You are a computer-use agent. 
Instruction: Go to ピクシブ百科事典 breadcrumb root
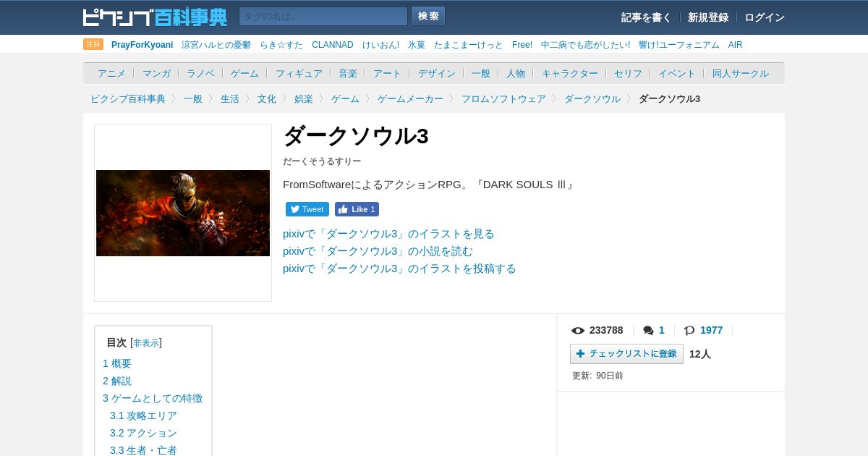(x=128, y=98)
